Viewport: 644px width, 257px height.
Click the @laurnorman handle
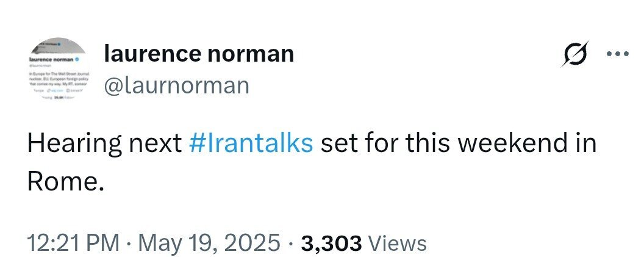[177, 85]
